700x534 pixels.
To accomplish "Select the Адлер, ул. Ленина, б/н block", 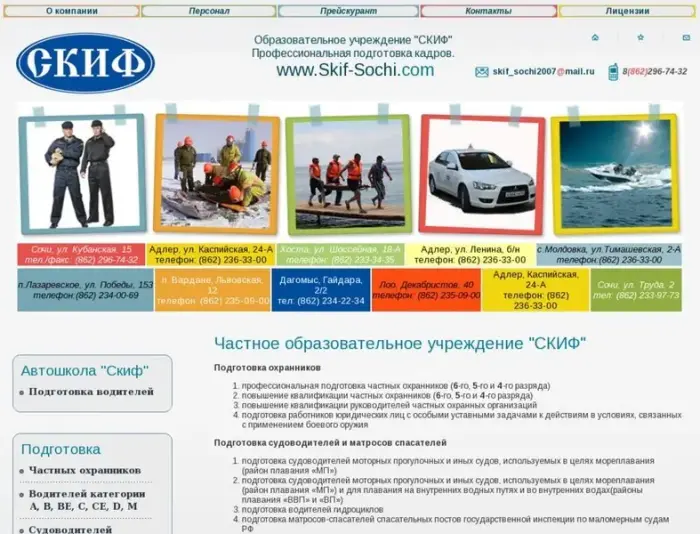I will pos(470,254).
